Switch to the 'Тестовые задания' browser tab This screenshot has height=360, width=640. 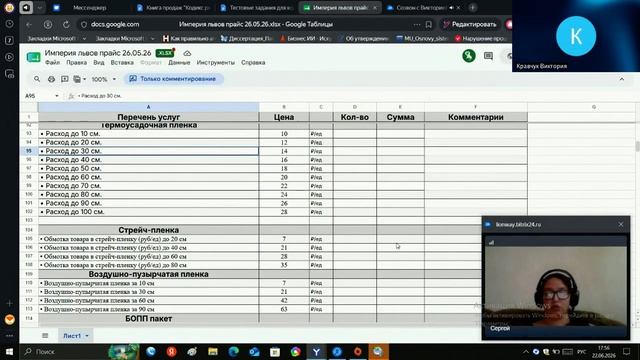[257, 8]
